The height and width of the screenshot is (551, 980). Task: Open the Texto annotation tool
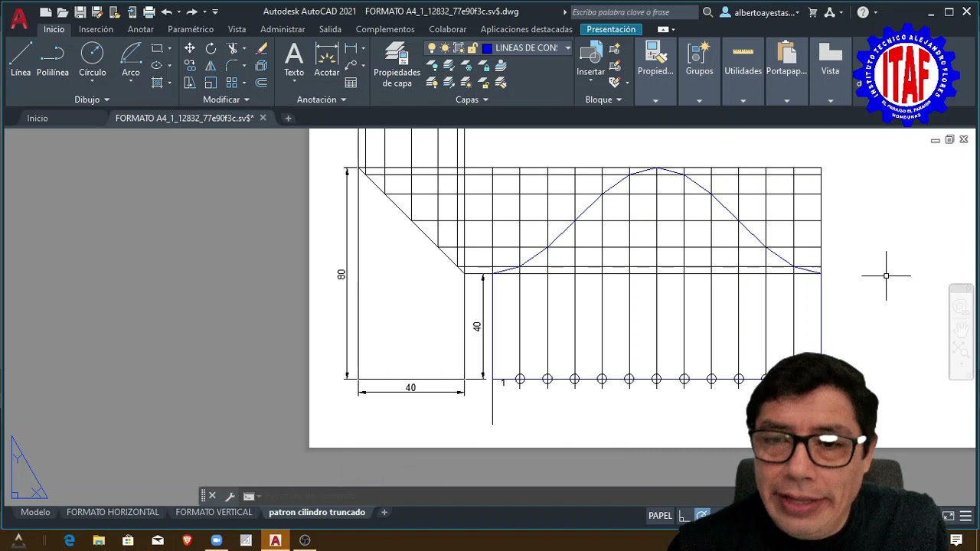pos(294,60)
